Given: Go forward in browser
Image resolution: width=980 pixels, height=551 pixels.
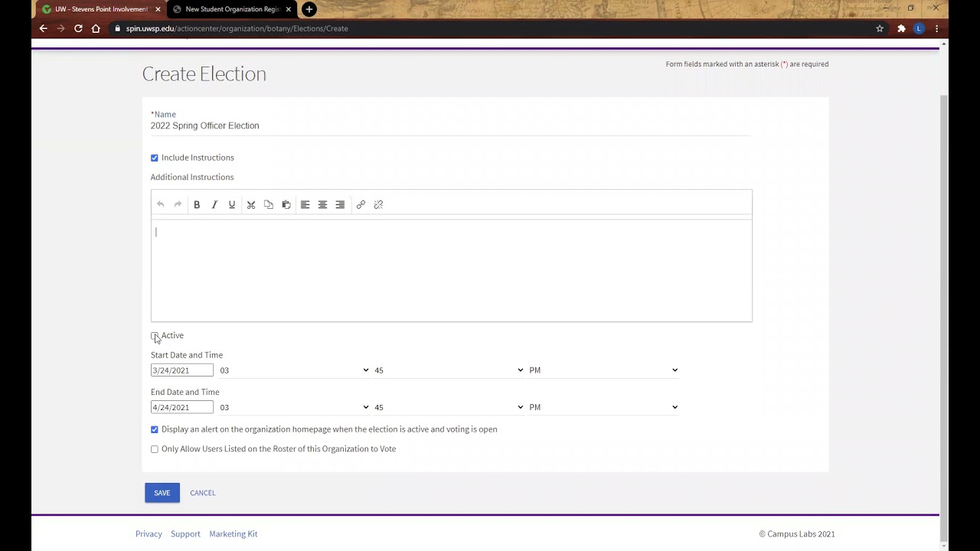Looking at the screenshot, I should tap(60, 28).
